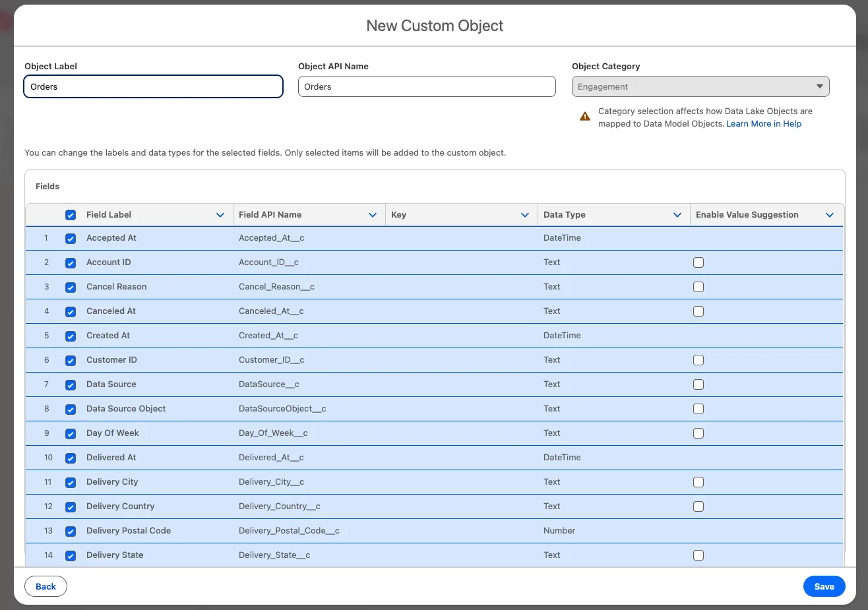
Task: Click the Data Type cell for Created At
Action: (x=562, y=336)
